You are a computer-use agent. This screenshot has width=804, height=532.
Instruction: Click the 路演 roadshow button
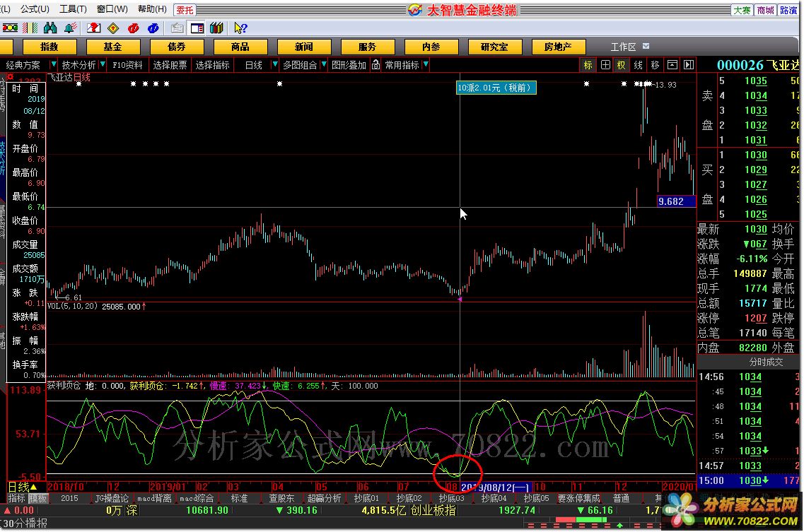tap(788, 11)
